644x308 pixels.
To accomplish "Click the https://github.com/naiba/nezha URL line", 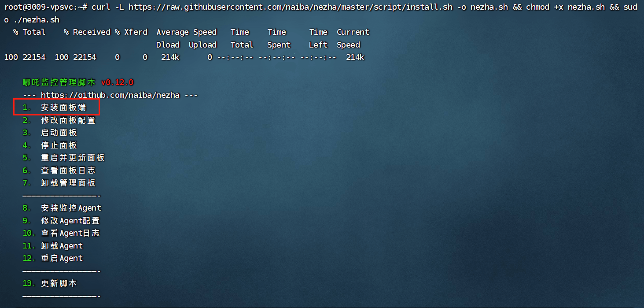I will (110, 95).
